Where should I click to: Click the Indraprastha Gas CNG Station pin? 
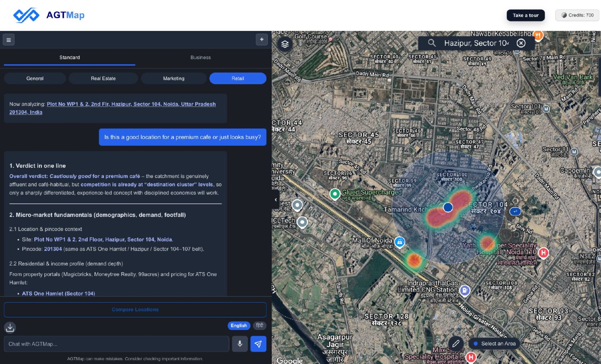pyautogui.click(x=464, y=290)
